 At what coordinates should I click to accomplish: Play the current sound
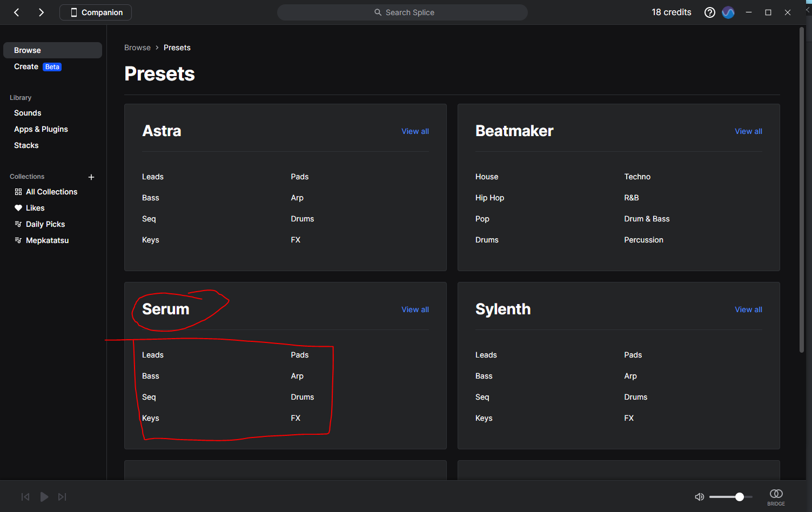(x=44, y=497)
